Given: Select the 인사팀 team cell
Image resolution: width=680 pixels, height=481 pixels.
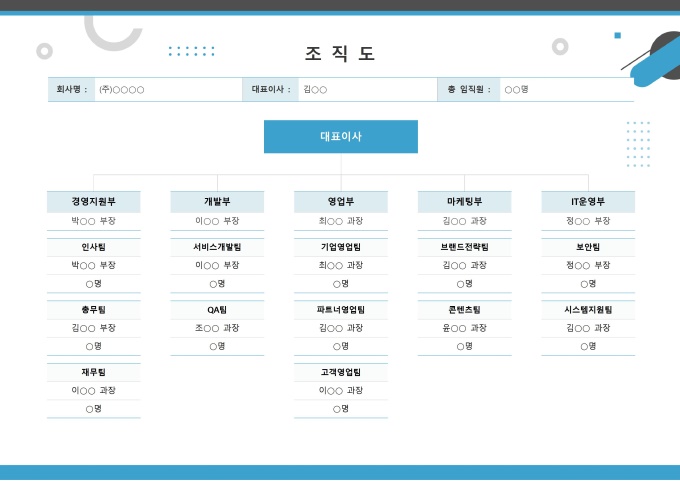Looking at the screenshot, I should (x=93, y=247).
